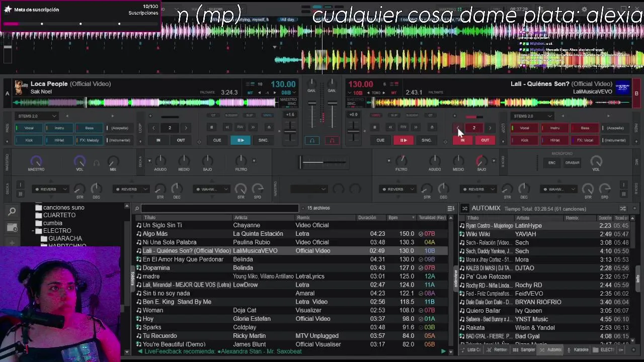Image resolution: width=644 pixels, height=362 pixels.
Task: Double the loop length on deck A
Action: pyautogui.click(x=186, y=128)
